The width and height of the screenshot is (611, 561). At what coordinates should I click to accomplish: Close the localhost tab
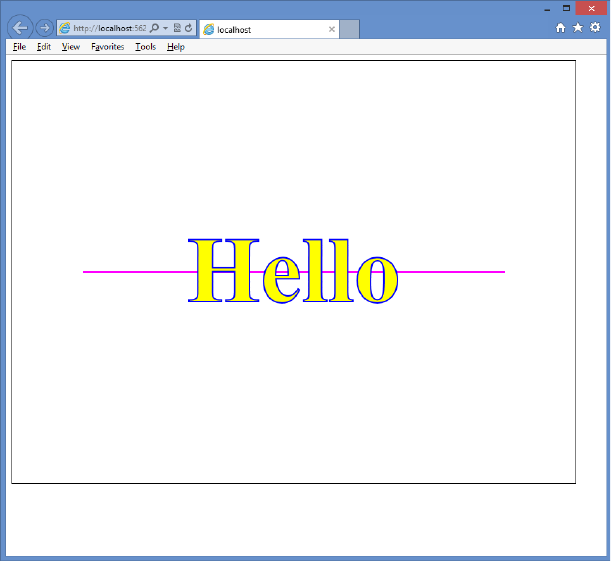tap(332, 29)
